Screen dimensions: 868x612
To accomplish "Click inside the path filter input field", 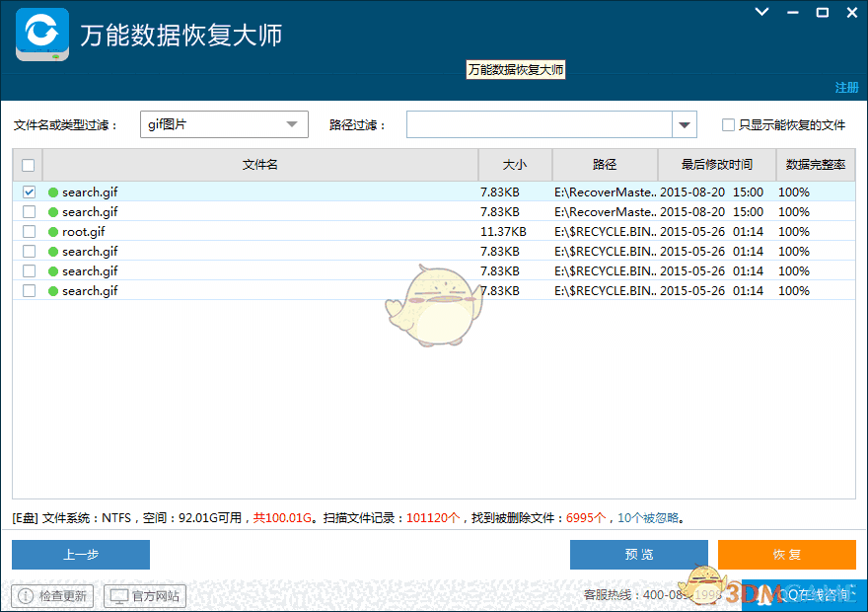I will 538,124.
